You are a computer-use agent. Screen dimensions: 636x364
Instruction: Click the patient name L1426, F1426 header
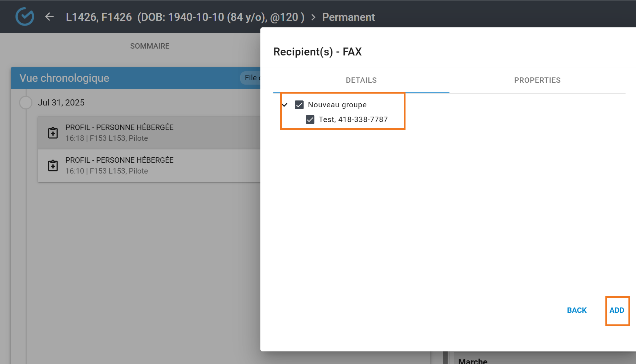pos(99,17)
